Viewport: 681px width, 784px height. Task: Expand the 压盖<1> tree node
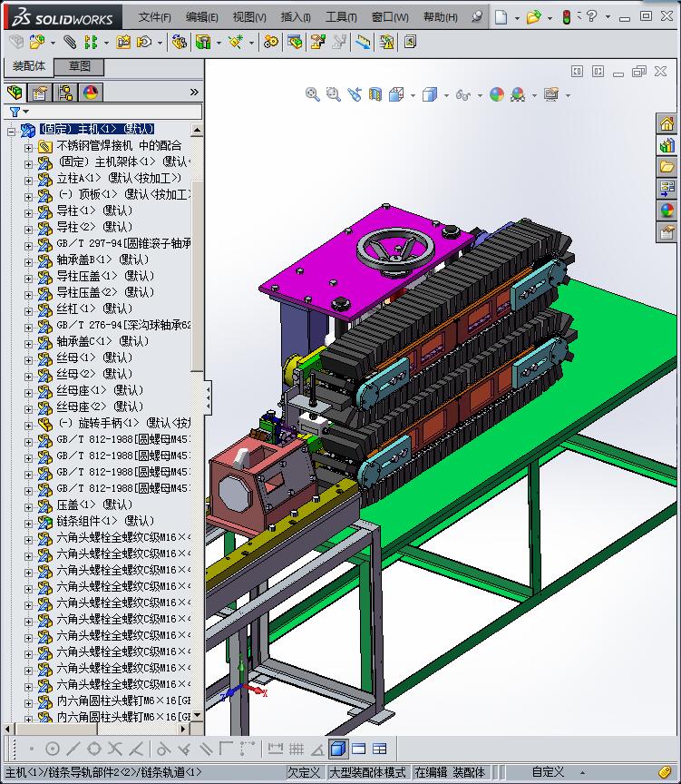point(28,507)
